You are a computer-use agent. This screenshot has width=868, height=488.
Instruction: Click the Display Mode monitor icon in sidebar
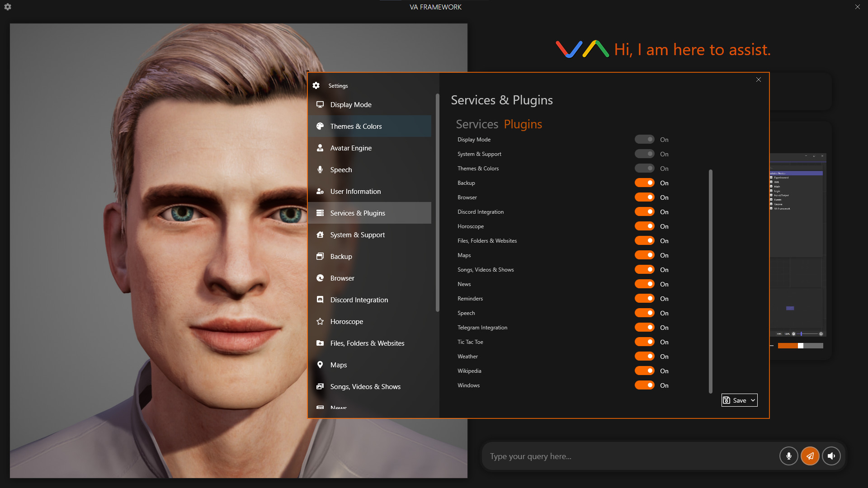click(320, 104)
